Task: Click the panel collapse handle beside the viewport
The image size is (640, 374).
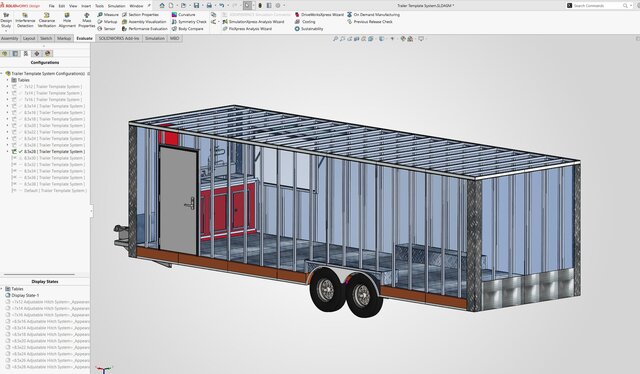Action: tap(91, 211)
